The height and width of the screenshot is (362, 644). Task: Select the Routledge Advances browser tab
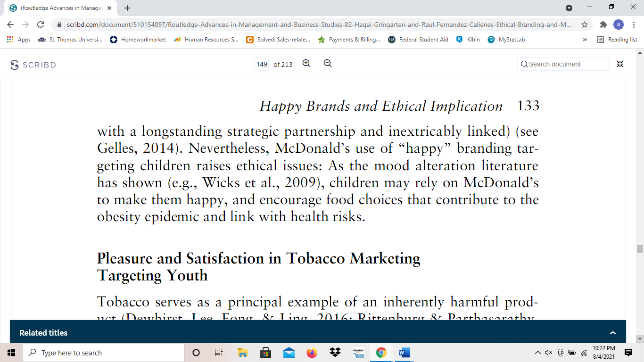click(x=60, y=8)
